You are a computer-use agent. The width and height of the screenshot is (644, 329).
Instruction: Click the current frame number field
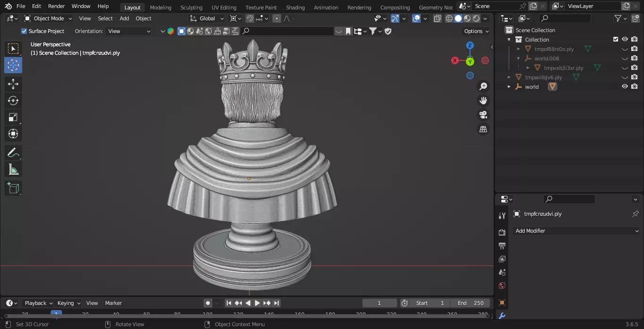[x=380, y=303]
